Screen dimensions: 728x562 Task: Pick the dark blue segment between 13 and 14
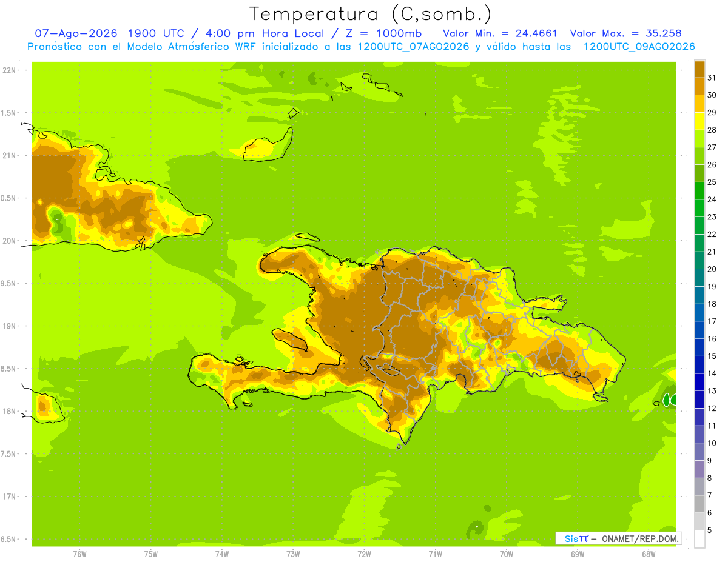pyautogui.click(x=699, y=382)
